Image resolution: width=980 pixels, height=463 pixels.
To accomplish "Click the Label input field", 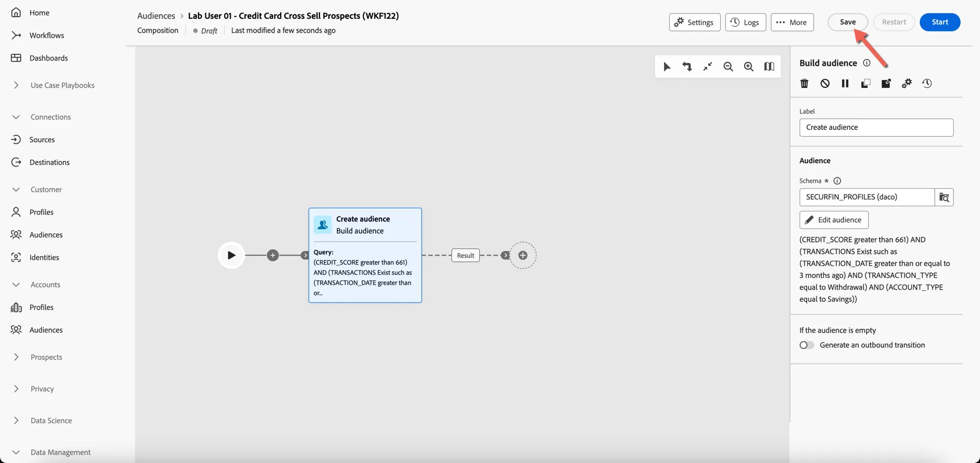I will [876, 128].
